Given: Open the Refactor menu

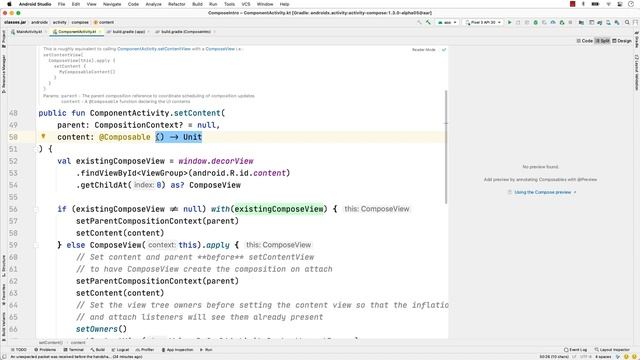Looking at the screenshot, I should point(177,4).
